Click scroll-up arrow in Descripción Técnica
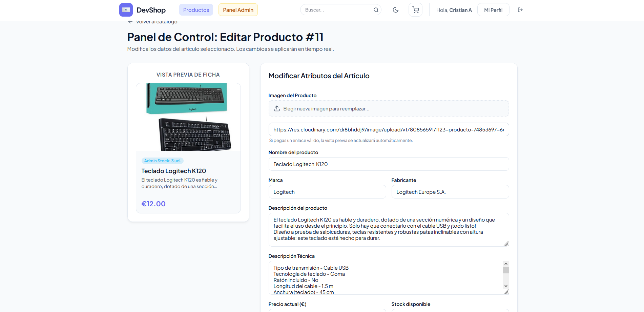Image resolution: width=644 pixels, height=312 pixels. click(506, 264)
